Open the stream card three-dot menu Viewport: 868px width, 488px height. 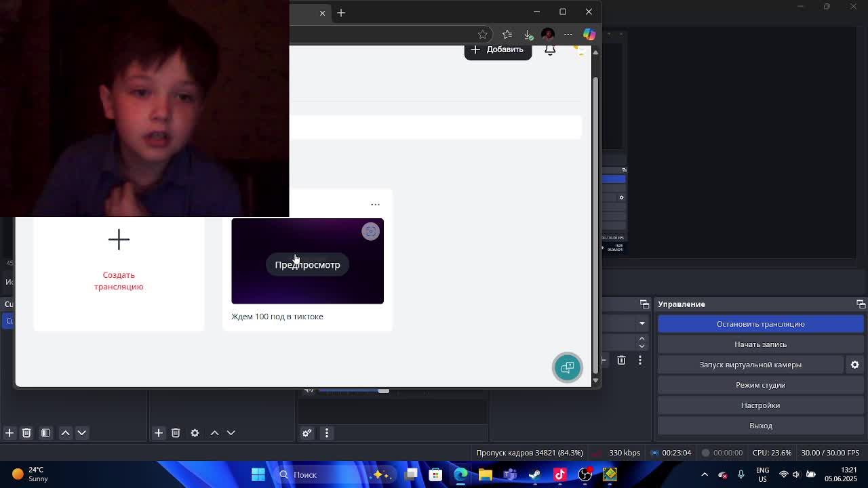pos(375,204)
